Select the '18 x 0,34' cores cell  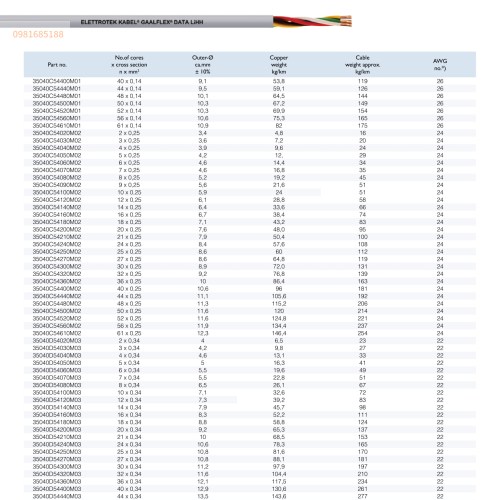[x=129, y=422]
